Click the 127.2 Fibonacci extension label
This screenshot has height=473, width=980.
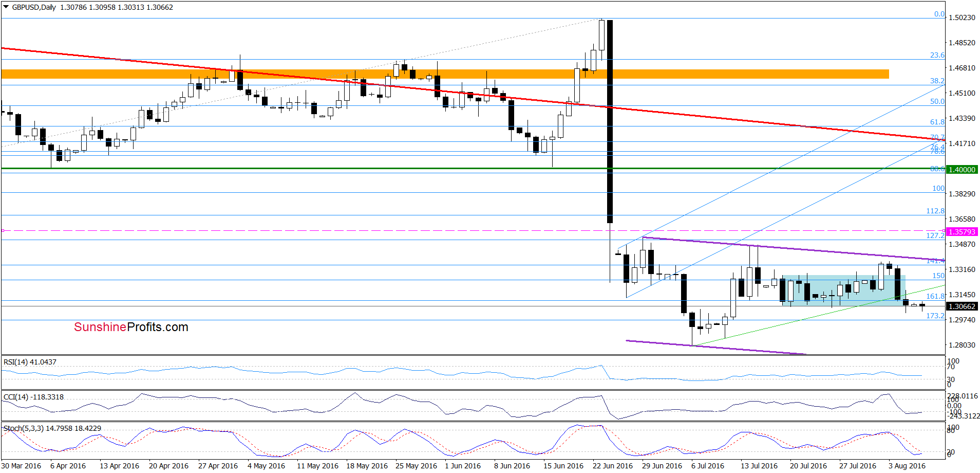coord(935,235)
